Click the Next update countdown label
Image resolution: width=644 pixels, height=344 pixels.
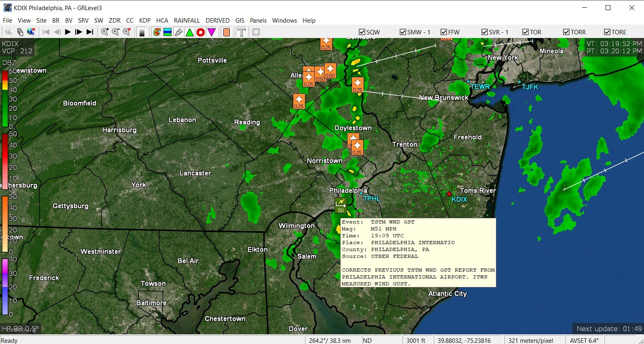[609, 329]
